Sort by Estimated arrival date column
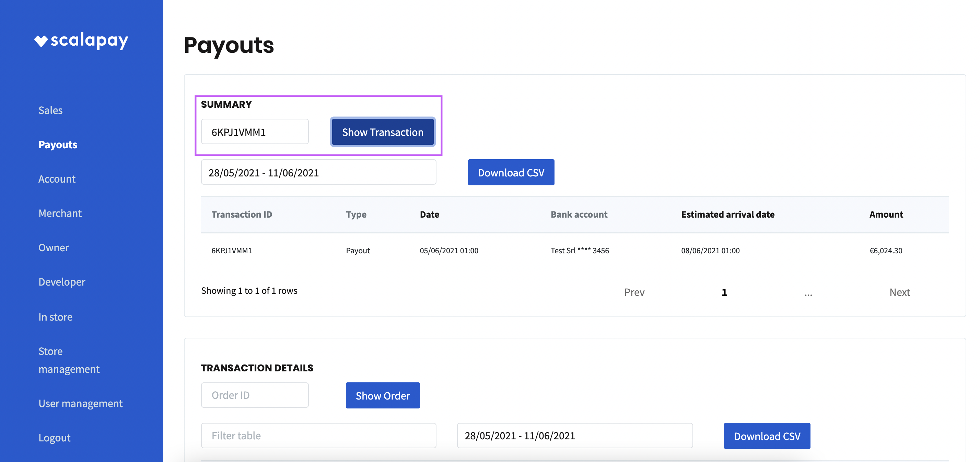The width and height of the screenshot is (980, 462). pos(727,215)
